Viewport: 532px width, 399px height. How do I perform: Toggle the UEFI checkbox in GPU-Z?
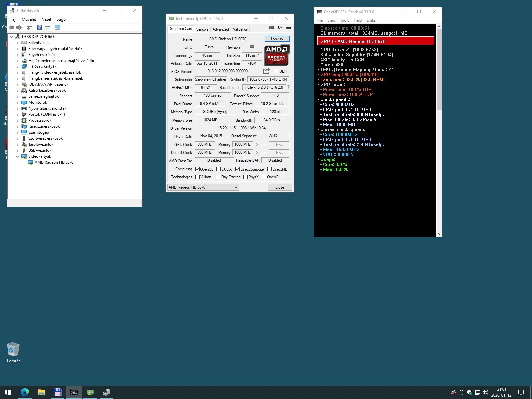pos(276,71)
